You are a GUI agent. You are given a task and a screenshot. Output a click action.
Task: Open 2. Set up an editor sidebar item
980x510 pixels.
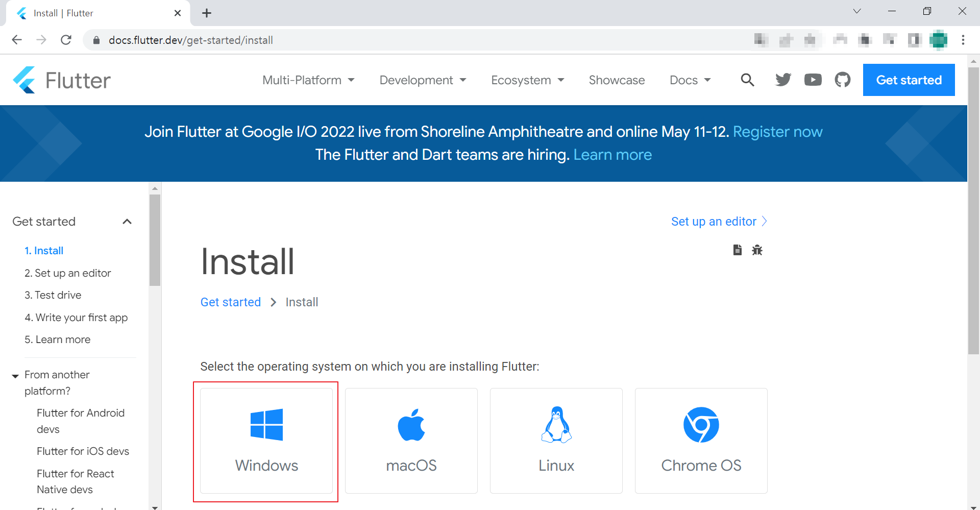68,273
